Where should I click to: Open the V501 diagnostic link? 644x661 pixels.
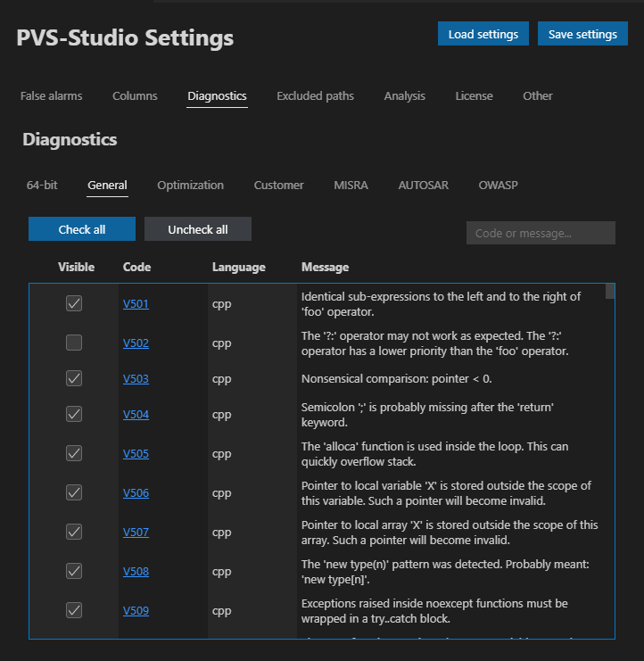pyautogui.click(x=136, y=303)
